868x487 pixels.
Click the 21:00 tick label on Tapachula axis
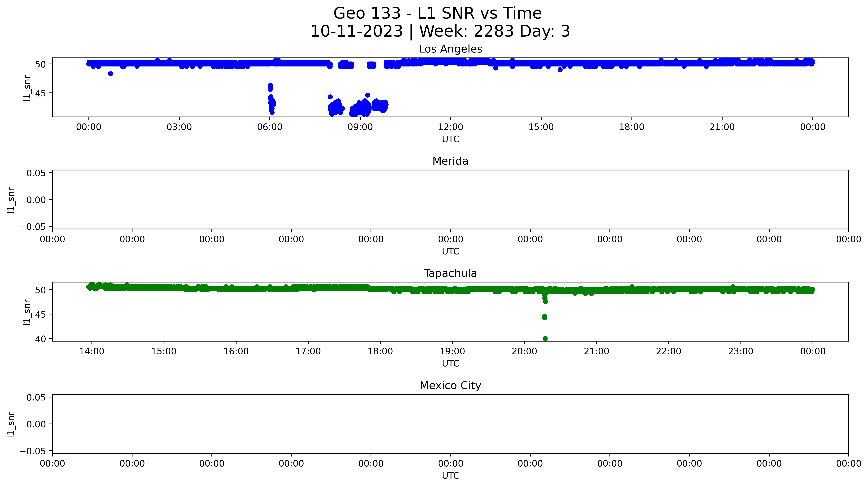click(596, 351)
